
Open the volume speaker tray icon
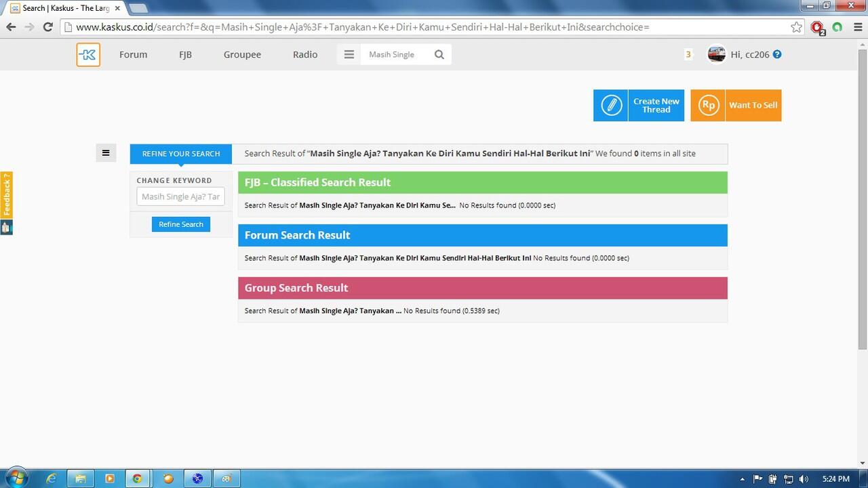(x=804, y=479)
